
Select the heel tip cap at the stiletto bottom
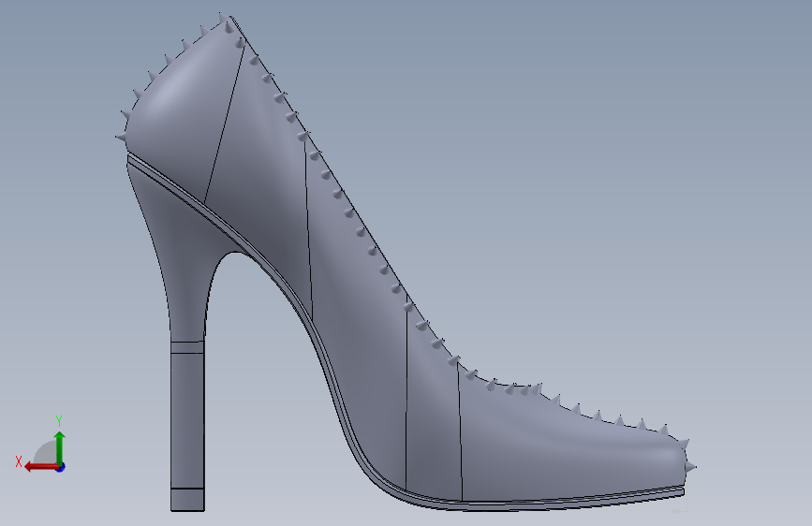187,500
